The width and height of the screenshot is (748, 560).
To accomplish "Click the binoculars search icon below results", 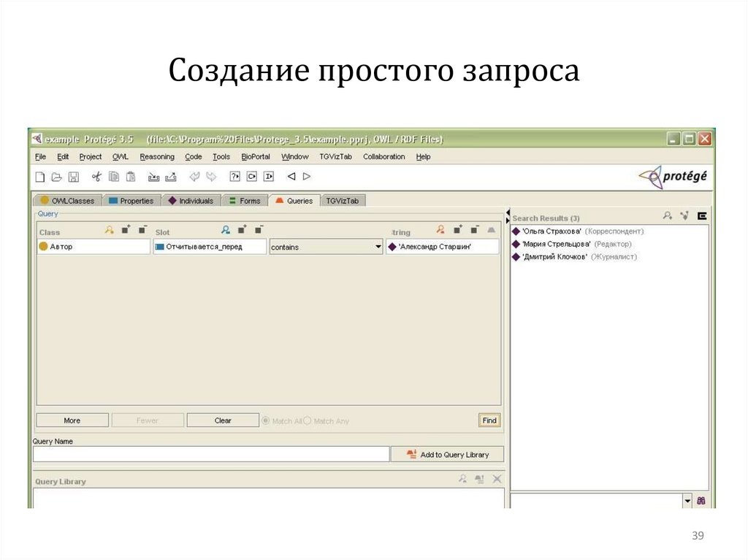I will point(701,501).
